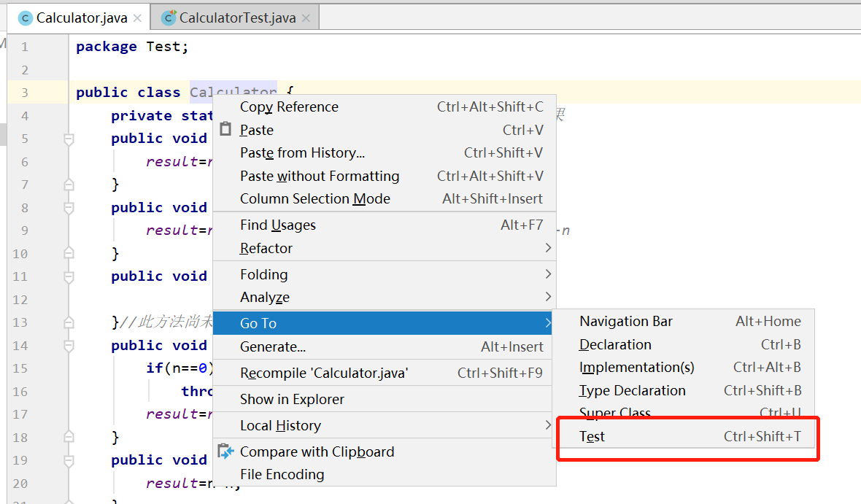Click the fold end marker at line 13

(69, 322)
